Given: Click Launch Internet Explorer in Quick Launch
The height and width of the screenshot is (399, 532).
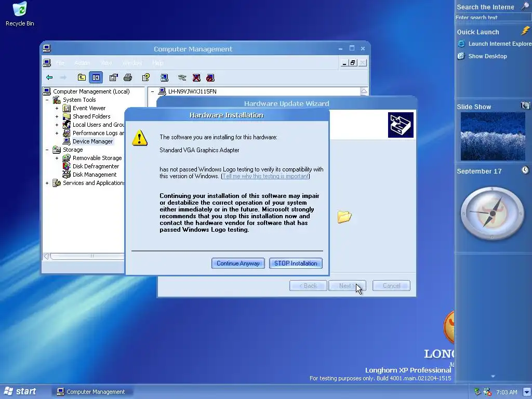Looking at the screenshot, I should pos(495,44).
